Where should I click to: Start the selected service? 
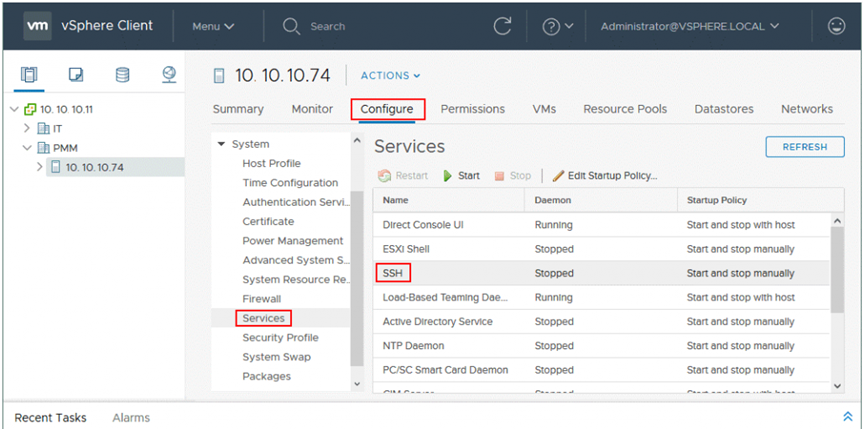pyautogui.click(x=462, y=176)
